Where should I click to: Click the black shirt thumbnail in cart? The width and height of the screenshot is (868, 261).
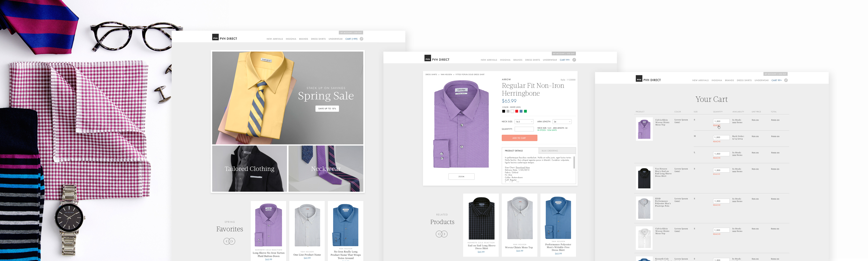pos(644,178)
